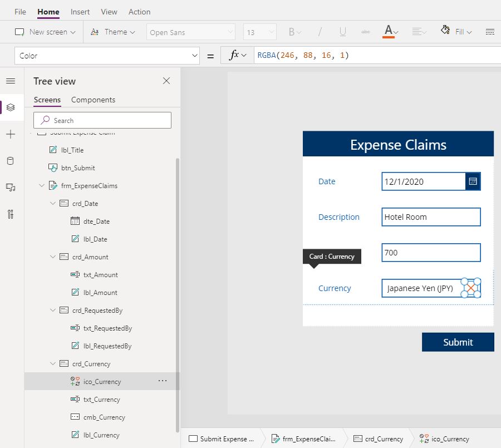
Task: Click the Tree view search box
Action: coord(102,120)
